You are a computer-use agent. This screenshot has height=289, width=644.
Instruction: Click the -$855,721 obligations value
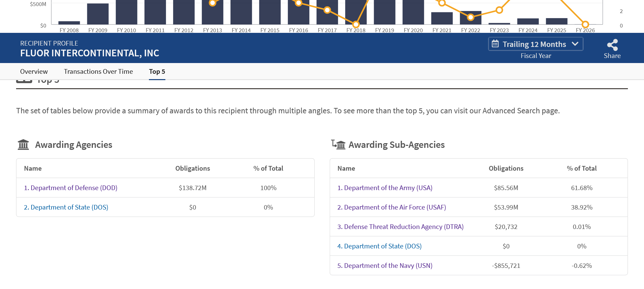pos(506,266)
